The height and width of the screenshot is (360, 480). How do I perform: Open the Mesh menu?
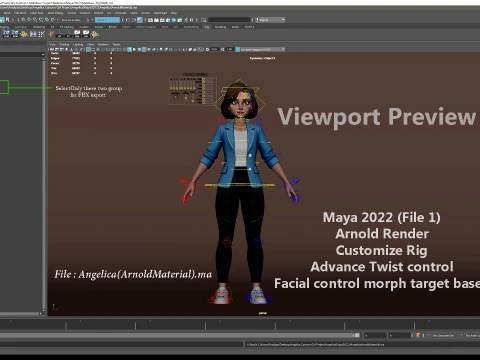7,13
